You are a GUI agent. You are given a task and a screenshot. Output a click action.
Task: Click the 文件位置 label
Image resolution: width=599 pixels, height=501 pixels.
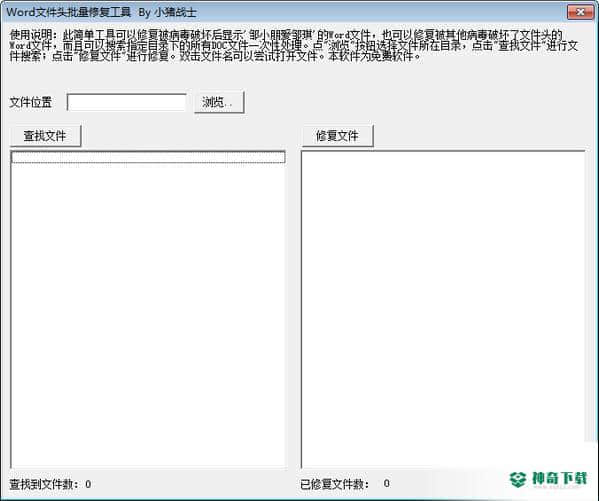click(31, 102)
